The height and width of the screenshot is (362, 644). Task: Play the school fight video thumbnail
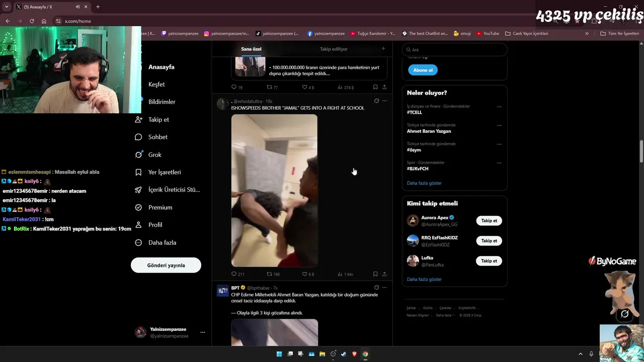click(x=274, y=191)
